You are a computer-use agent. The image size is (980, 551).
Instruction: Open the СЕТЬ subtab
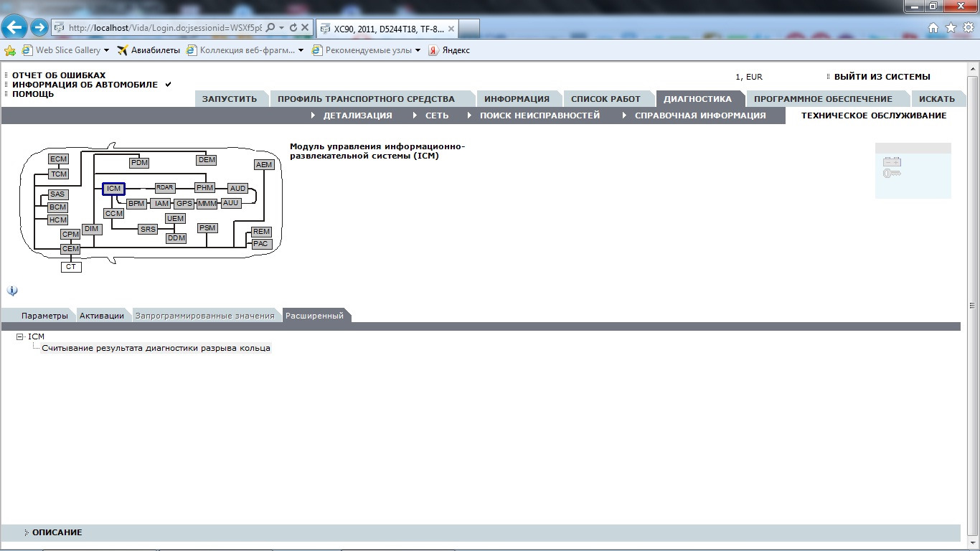pyautogui.click(x=437, y=116)
